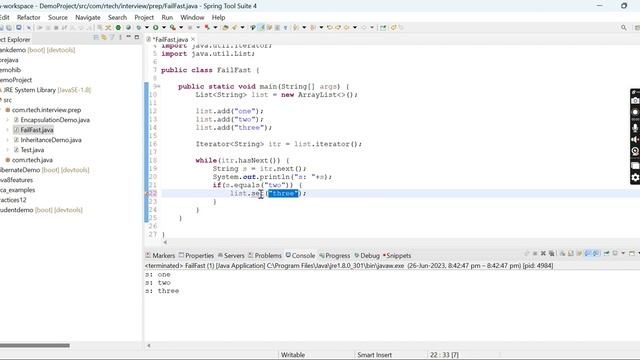Screen dimensions: 640x360
Task: Click the Terminate square icon in Console toolbar
Action: [x=535, y=253]
